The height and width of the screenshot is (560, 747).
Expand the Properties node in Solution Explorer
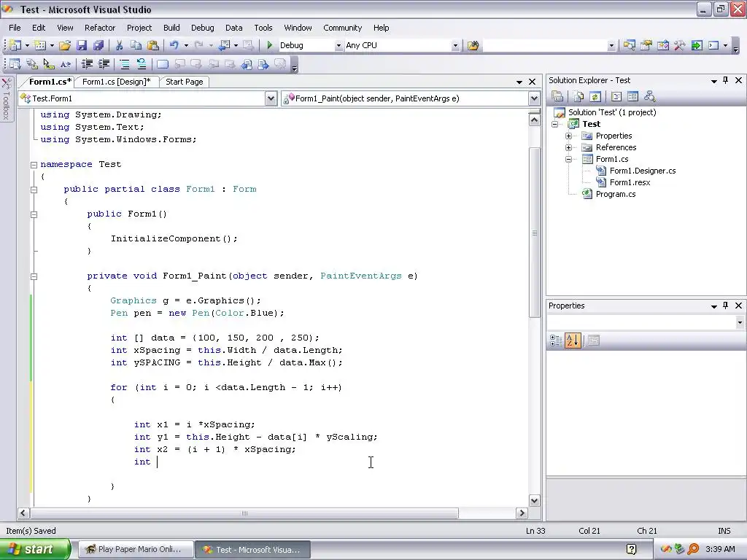tap(568, 136)
